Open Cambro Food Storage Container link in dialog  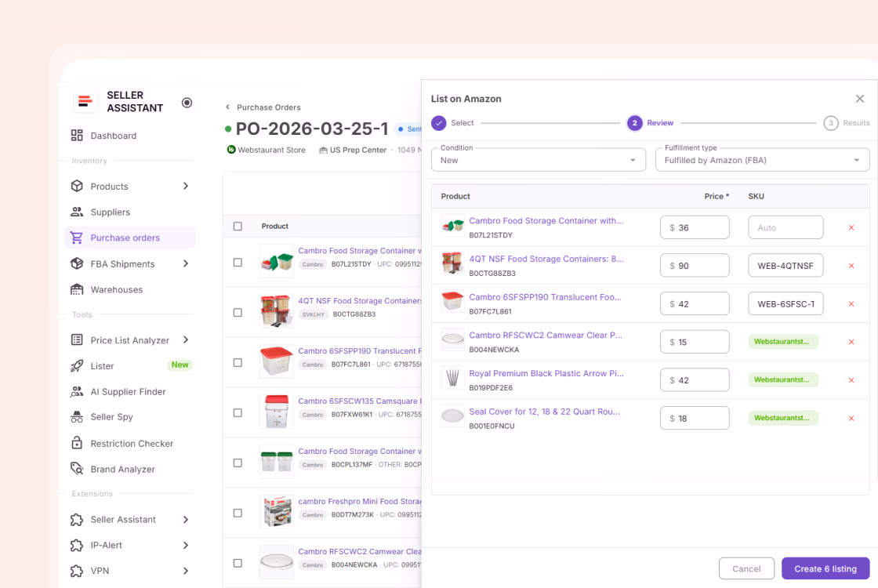point(546,220)
